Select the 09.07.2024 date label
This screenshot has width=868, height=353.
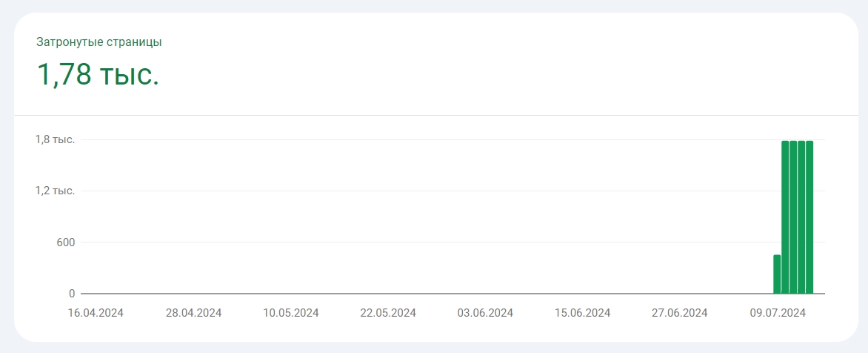click(x=778, y=313)
